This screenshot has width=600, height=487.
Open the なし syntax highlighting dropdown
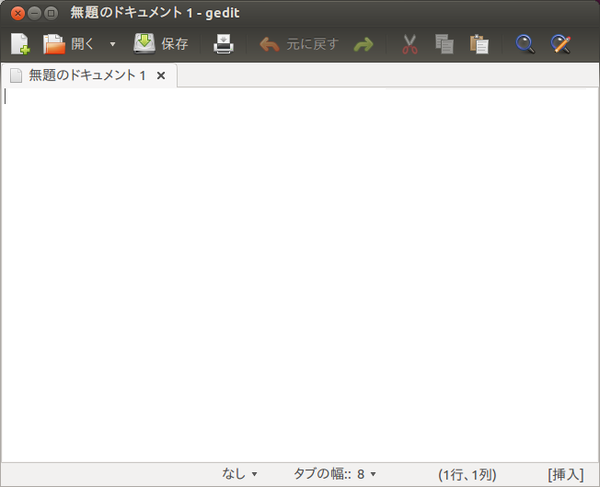[x=240, y=474]
